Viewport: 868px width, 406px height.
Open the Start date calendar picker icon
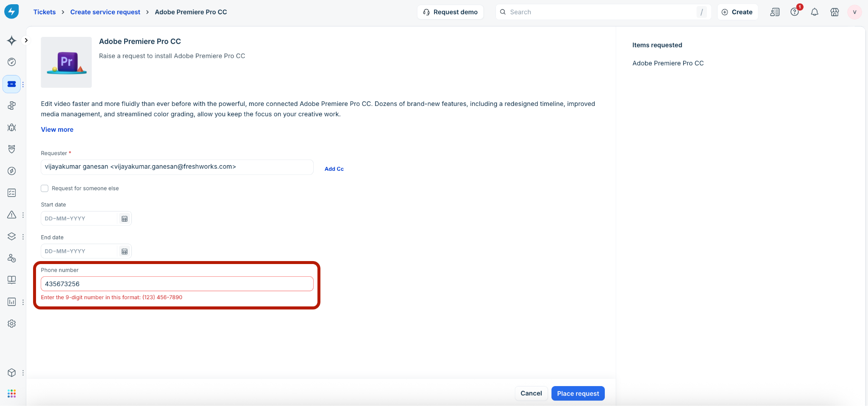(x=125, y=219)
